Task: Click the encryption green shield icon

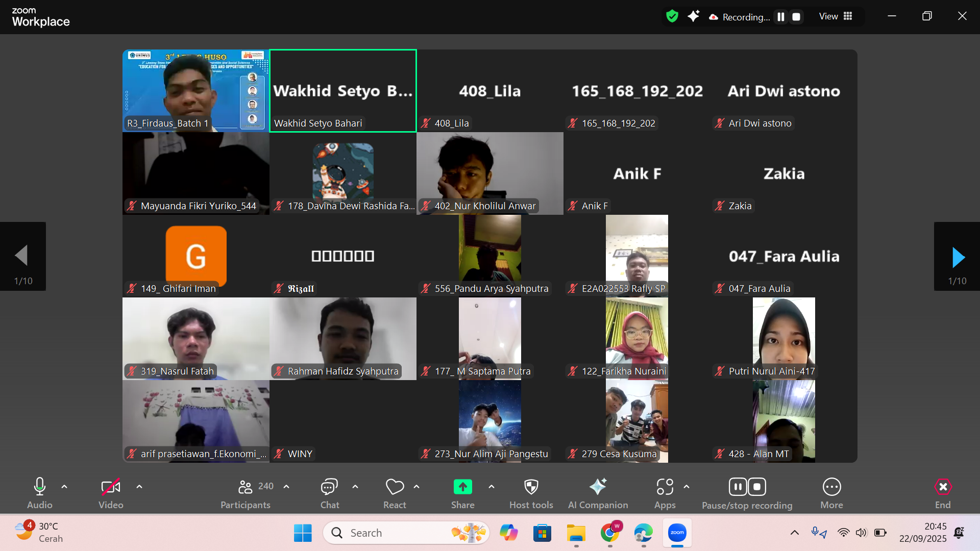Action: [672, 16]
